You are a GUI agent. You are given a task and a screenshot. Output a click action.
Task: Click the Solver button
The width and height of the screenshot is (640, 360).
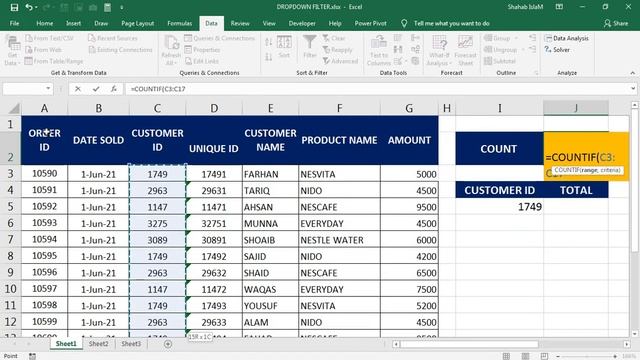coord(557,49)
